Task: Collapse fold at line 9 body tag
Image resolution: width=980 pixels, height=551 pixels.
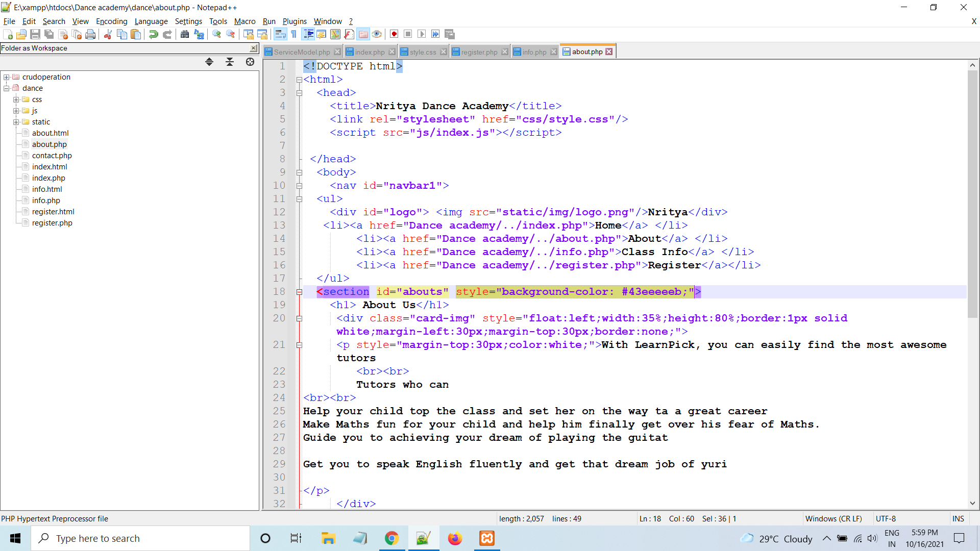Action: [x=300, y=173]
